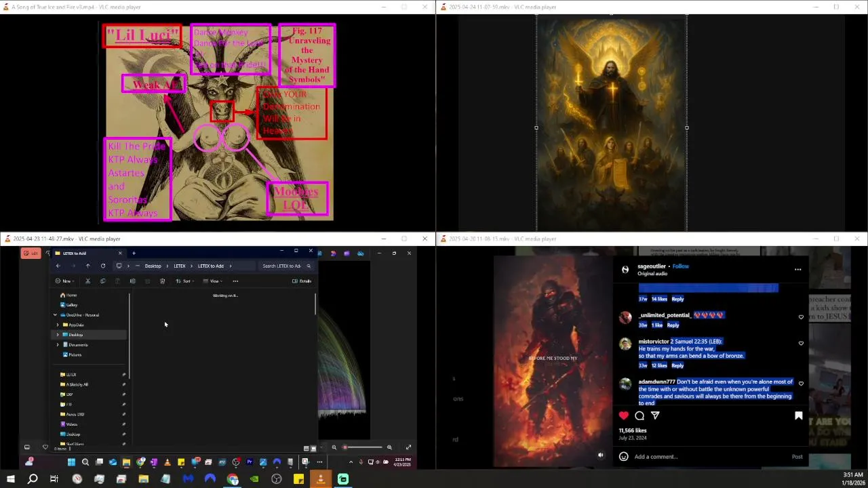Screen dimensions: 868x488
Task: Open Task View on the bottom taskbar
Action: pyautogui.click(x=54, y=479)
